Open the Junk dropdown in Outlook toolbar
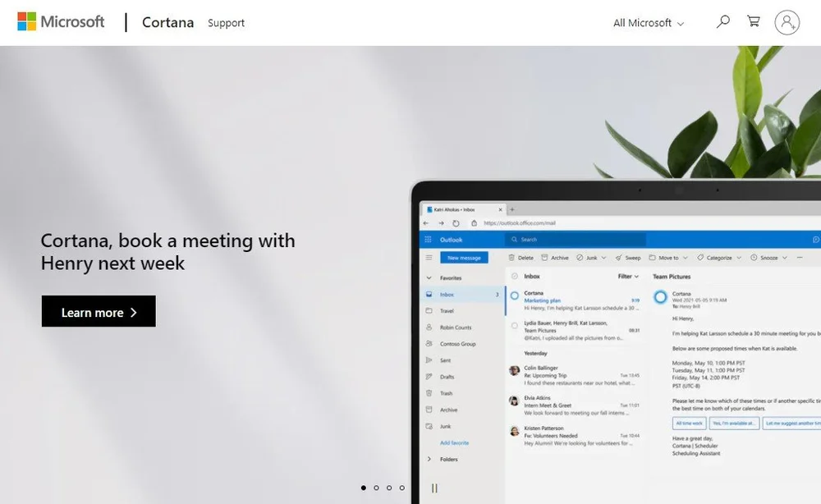The image size is (821, 504). [x=591, y=258]
